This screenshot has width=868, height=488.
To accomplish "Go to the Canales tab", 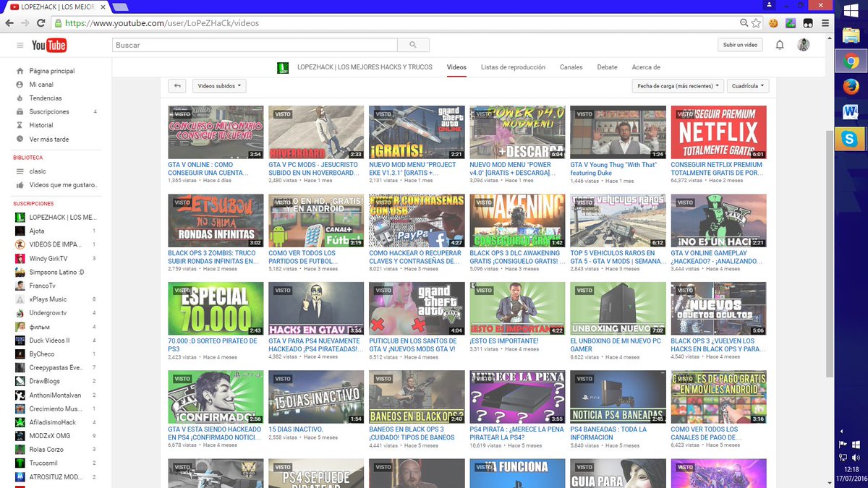I will tap(571, 67).
